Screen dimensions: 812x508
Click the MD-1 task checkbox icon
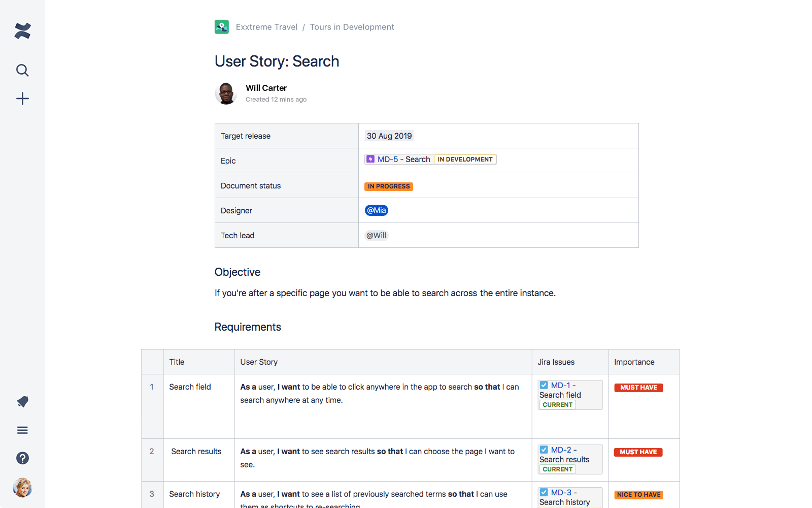(x=544, y=386)
